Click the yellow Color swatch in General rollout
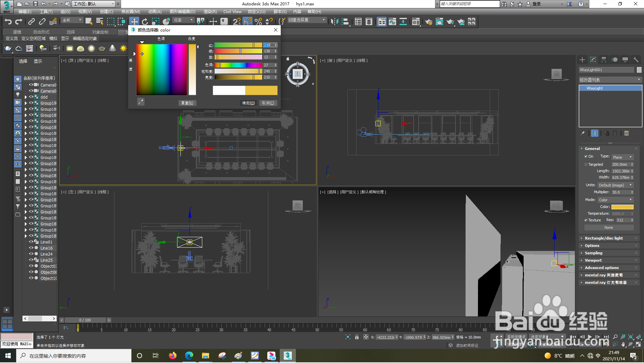 pos(622,207)
